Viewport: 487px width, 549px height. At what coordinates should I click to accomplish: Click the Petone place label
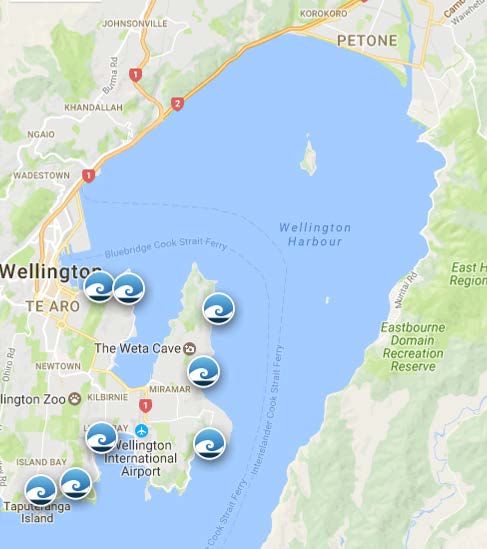point(367,41)
